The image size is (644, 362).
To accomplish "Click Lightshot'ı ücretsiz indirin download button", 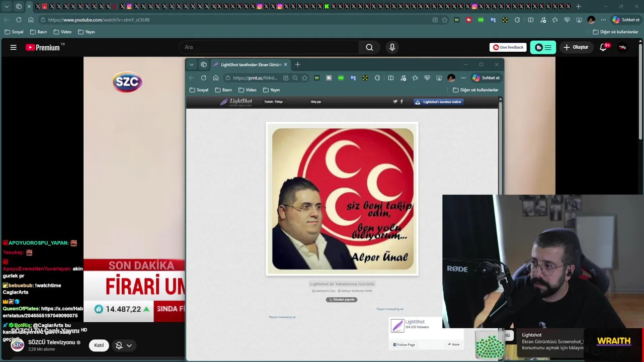I will pos(438,102).
